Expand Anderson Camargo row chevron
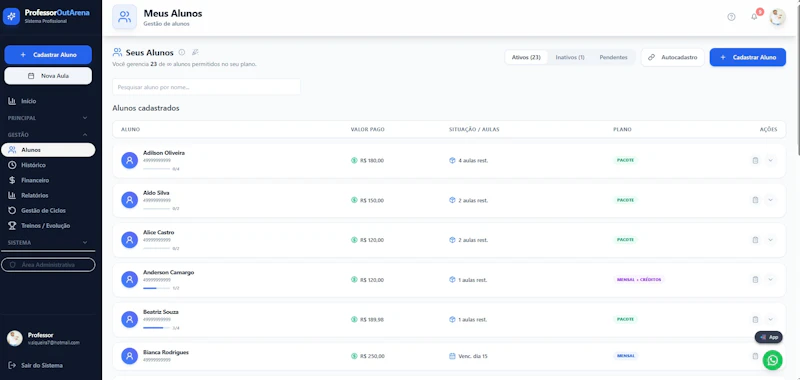Image resolution: width=800 pixels, height=380 pixels. point(770,280)
